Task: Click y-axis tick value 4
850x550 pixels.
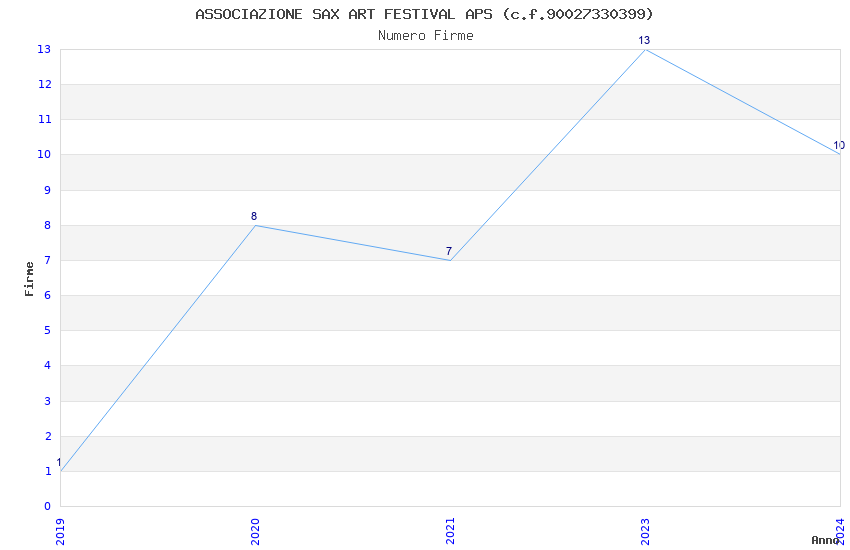Action: pyautogui.click(x=48, y=366)
